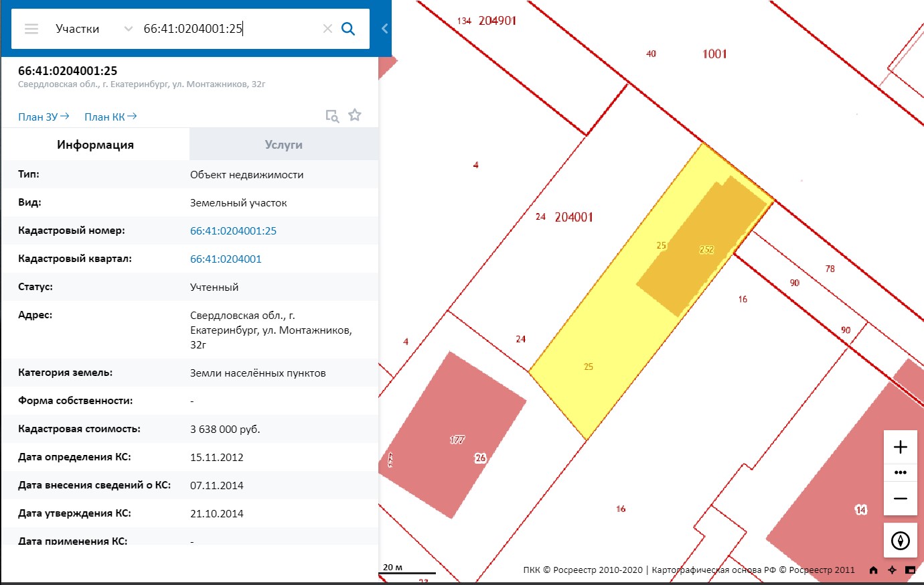This screenshot has height=585, width=924.
Task: Click the home icon at map bottom
Action: pos(873,570)
